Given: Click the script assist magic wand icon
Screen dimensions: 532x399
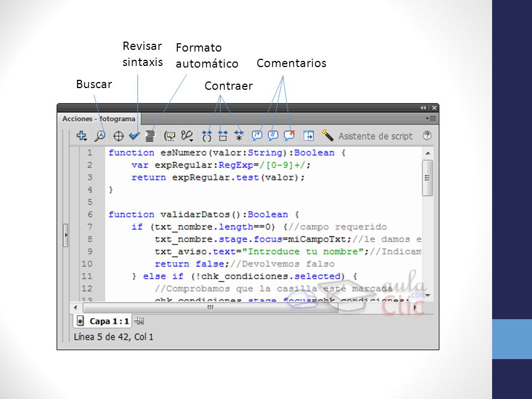Looking at the screenshot, I should 327,135.
